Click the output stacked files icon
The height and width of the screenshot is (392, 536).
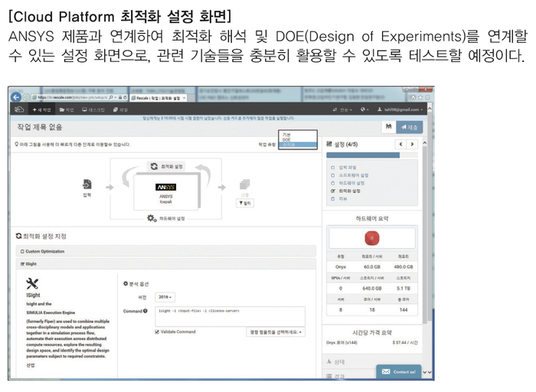(x=245, y=185)
